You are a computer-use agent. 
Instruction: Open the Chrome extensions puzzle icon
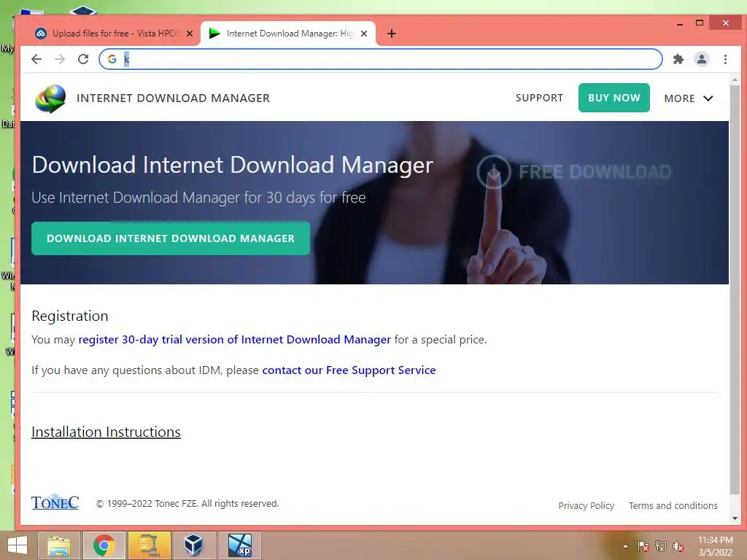(x=678, y=59)
